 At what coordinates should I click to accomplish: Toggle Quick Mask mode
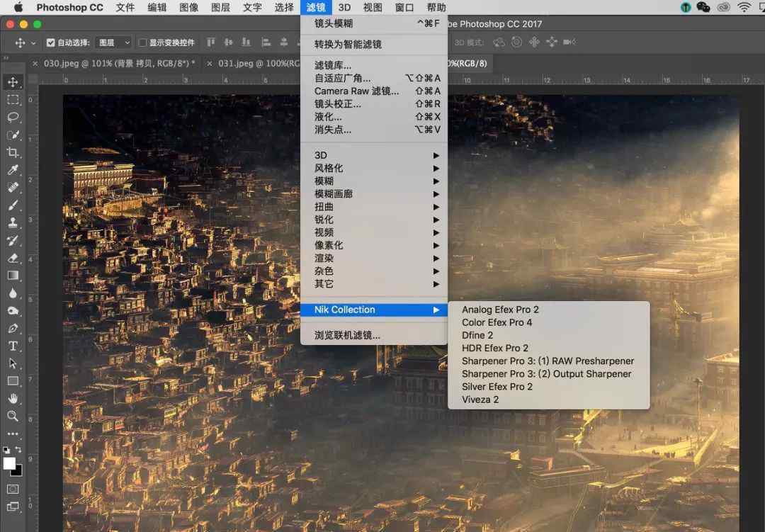(x=13, y=489)
